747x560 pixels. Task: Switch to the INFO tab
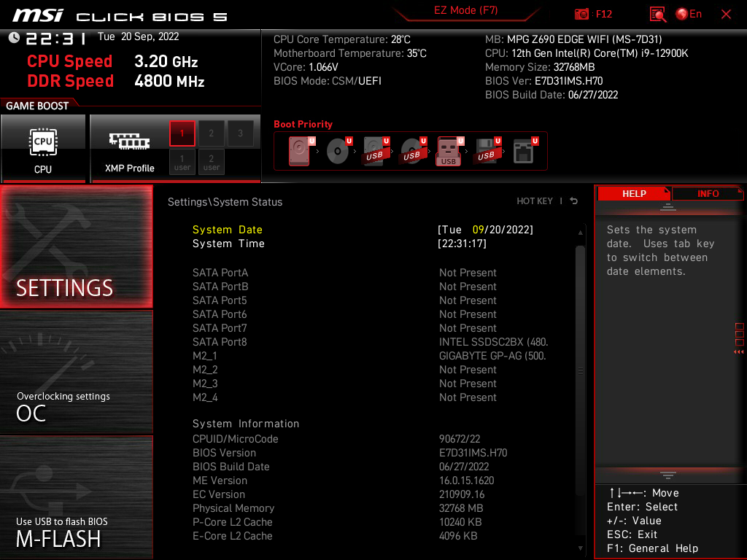point(708,194)
